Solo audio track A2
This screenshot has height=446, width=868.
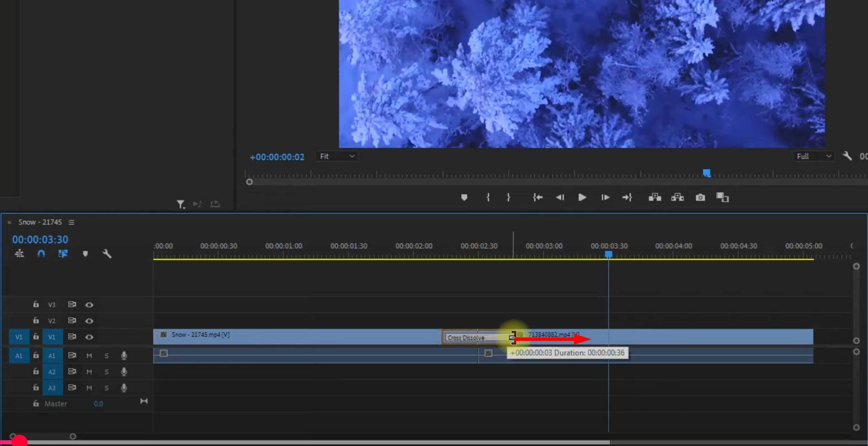106,372
